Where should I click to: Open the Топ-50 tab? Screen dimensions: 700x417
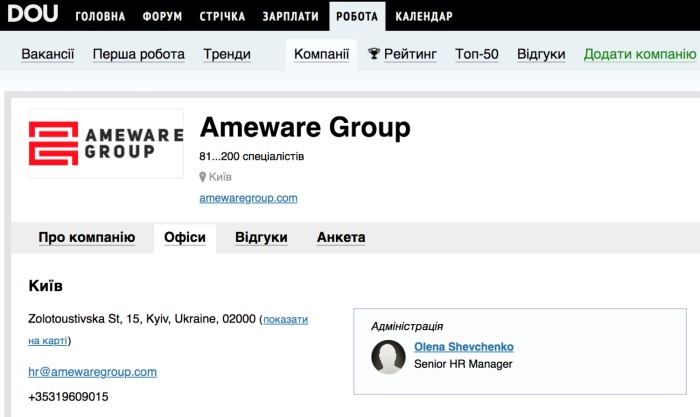coord(477,54)
